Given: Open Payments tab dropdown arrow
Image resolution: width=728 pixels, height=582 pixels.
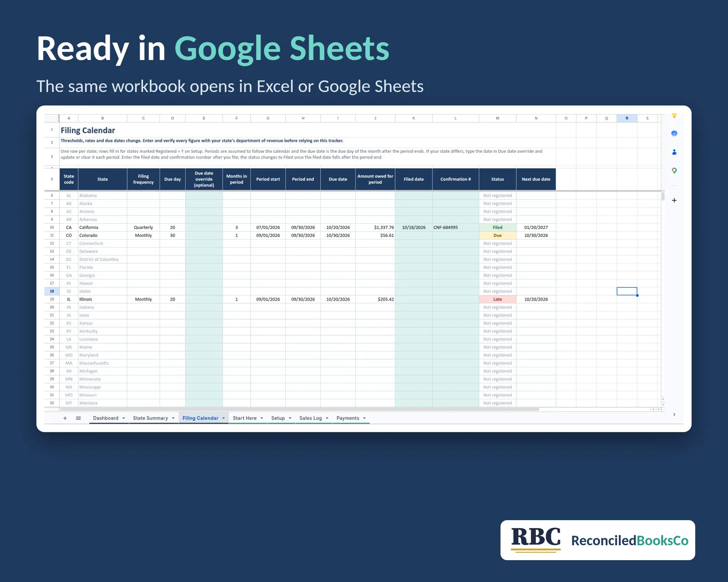Looking at the screenshot, I should (x=364, y=418).
